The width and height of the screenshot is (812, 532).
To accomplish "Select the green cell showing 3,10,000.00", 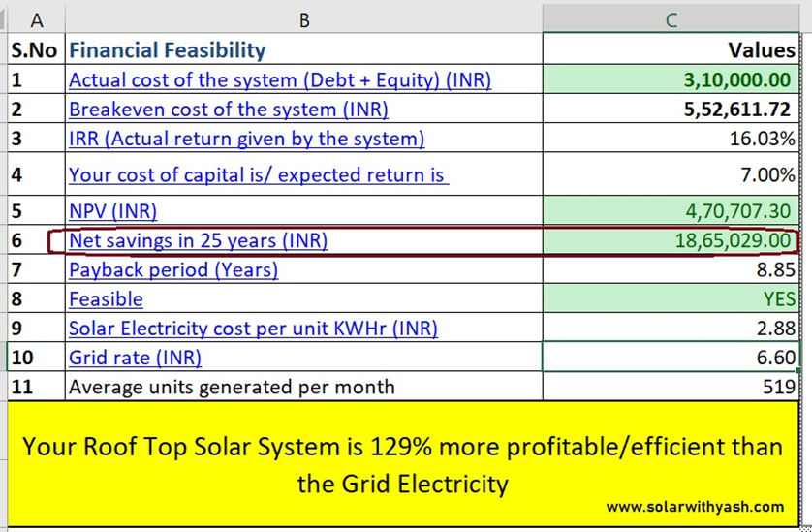I will (x=671, y=80).
